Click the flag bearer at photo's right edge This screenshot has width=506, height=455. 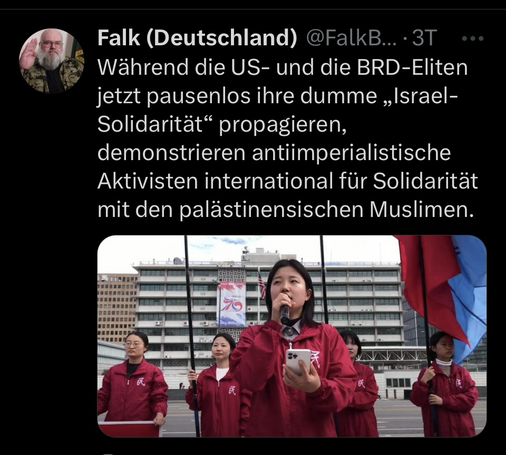pos(445,383)
